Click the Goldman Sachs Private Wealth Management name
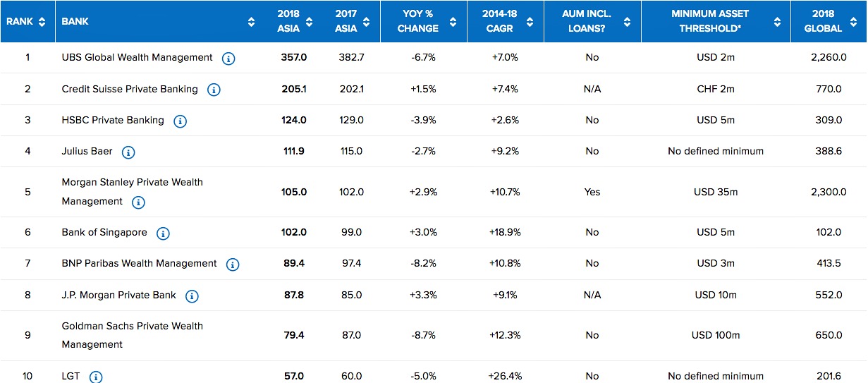 pos(132,335)
